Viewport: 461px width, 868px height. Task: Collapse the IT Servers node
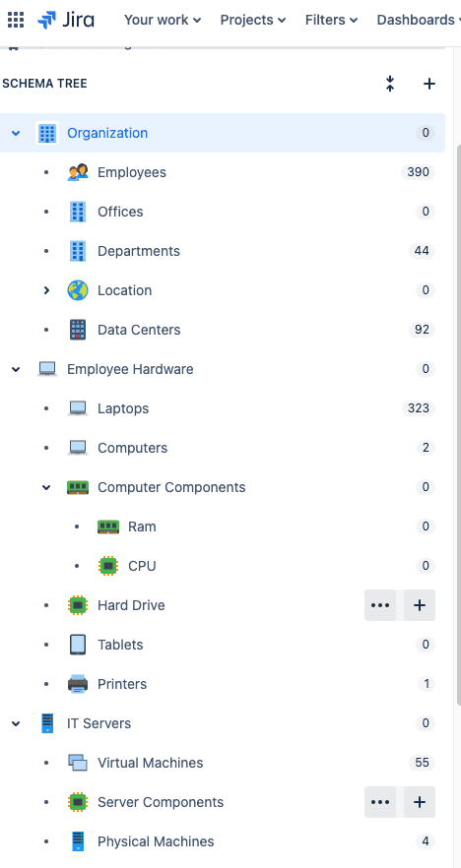click(x=16, y=723)
